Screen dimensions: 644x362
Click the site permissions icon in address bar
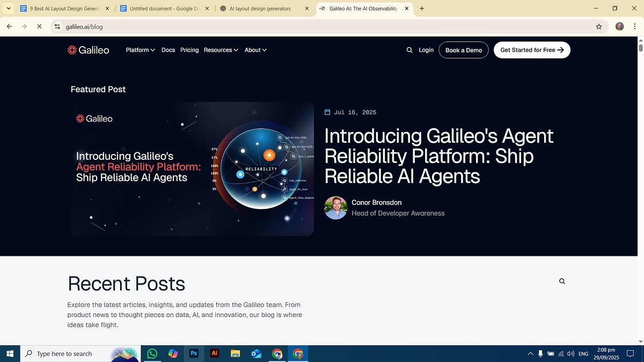(57, 26)
